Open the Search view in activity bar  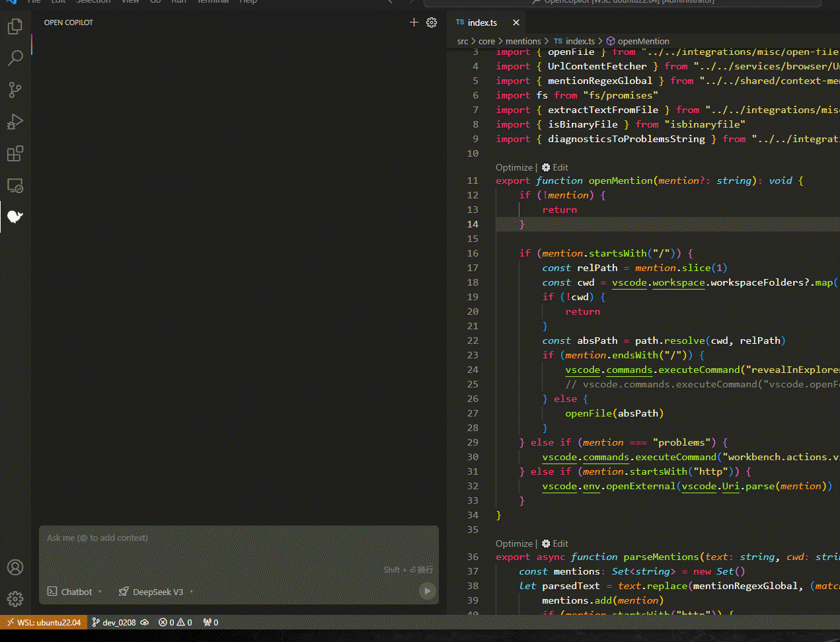point(15,58)
